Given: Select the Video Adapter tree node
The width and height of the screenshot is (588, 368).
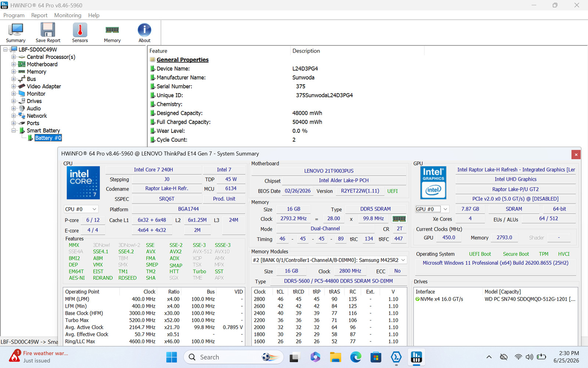Looking at the screenshot, I should (x=44, y=86).
